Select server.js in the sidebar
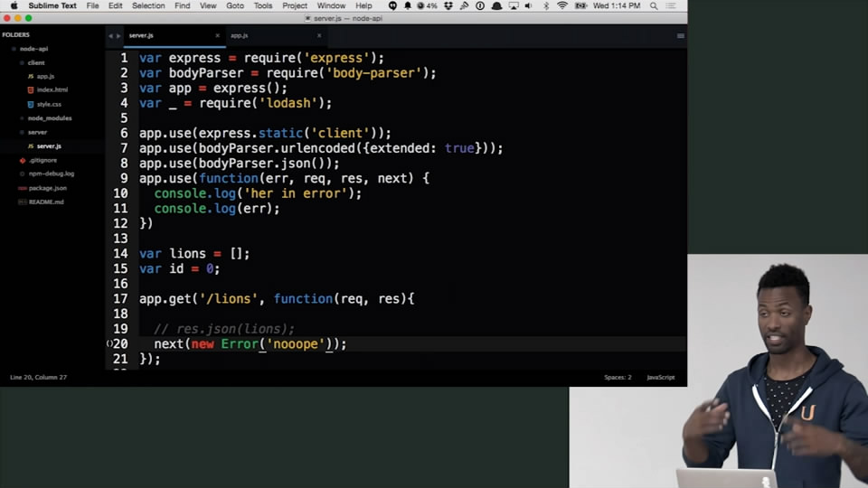The image size is (868, 488). (49, 146)
